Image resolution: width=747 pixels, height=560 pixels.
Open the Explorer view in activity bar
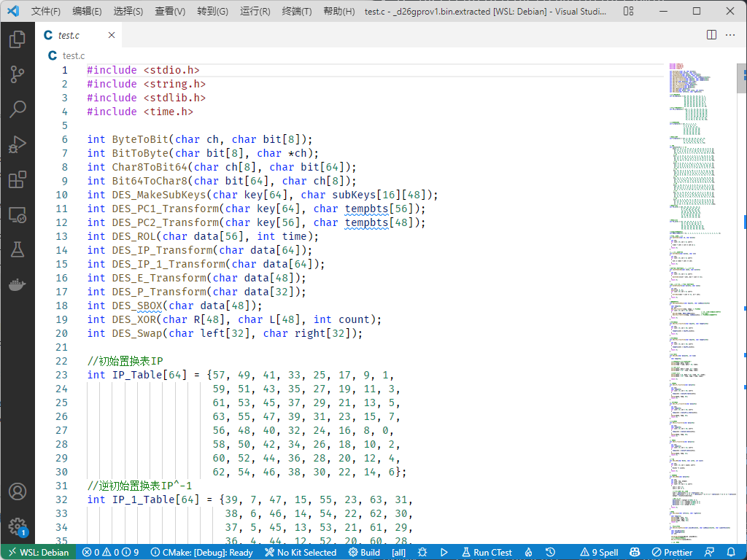pyautogui.click(x=18, y=39)
